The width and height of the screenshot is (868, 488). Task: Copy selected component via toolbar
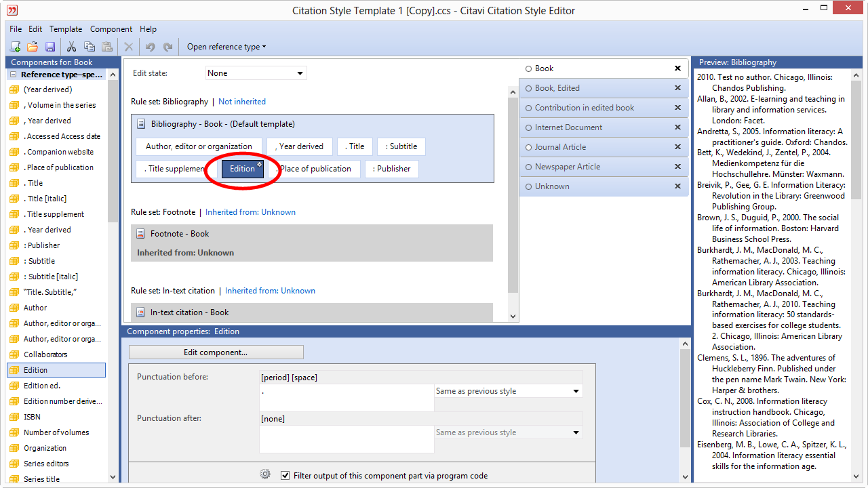(89, 47)
